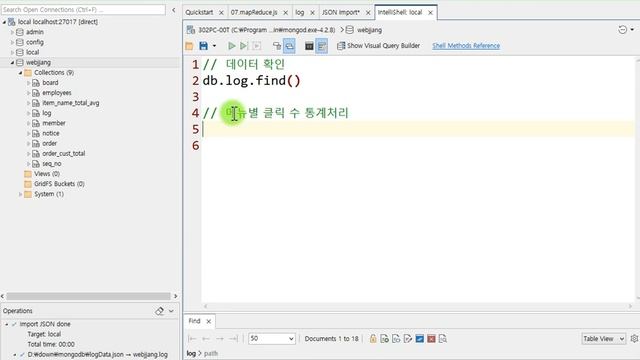The width and height of the screenshot is (640, 360).
Task: Close the 07.mapReduce.js tab
Action: [286, 13]
